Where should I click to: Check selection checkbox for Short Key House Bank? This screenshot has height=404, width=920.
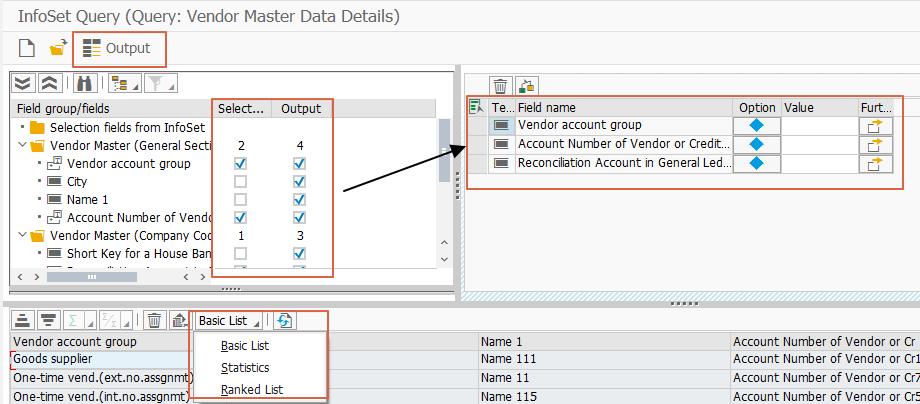tap(240, 253)
